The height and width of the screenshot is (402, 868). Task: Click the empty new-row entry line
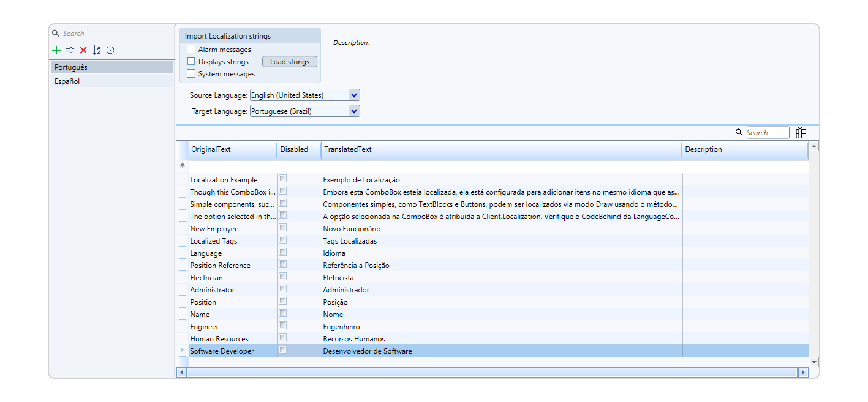click(x=499, y=166)
